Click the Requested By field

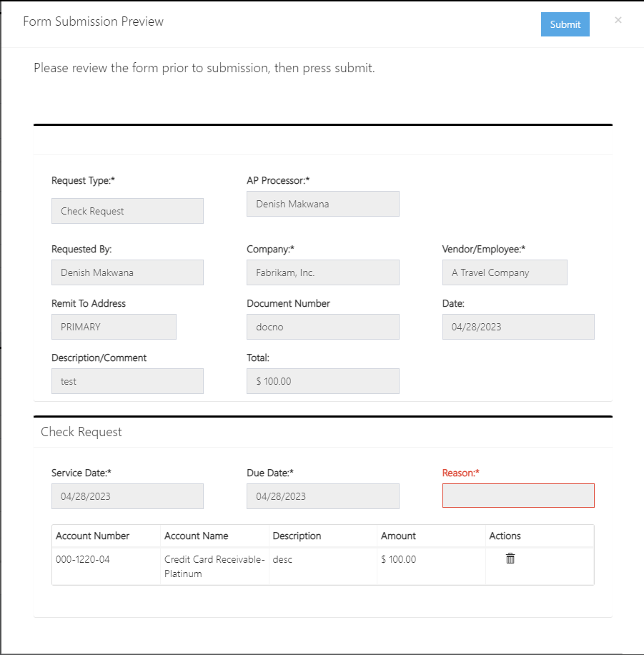tap(127, 272)
